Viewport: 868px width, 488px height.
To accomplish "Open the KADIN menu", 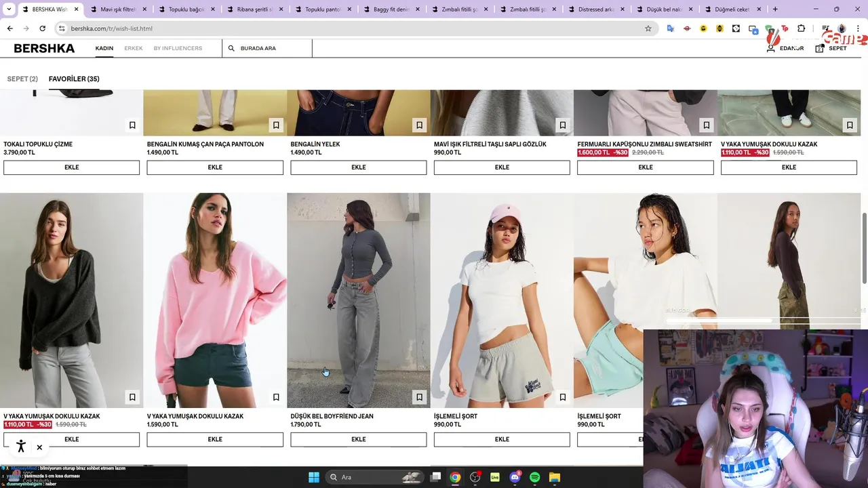I will coord(104,48).
